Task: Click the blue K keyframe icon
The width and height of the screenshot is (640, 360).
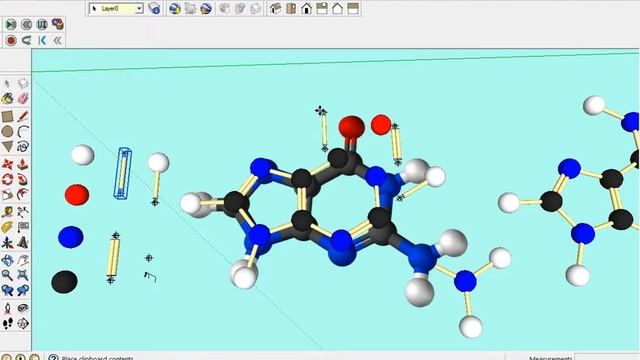Action: click(x=42, y=40)
